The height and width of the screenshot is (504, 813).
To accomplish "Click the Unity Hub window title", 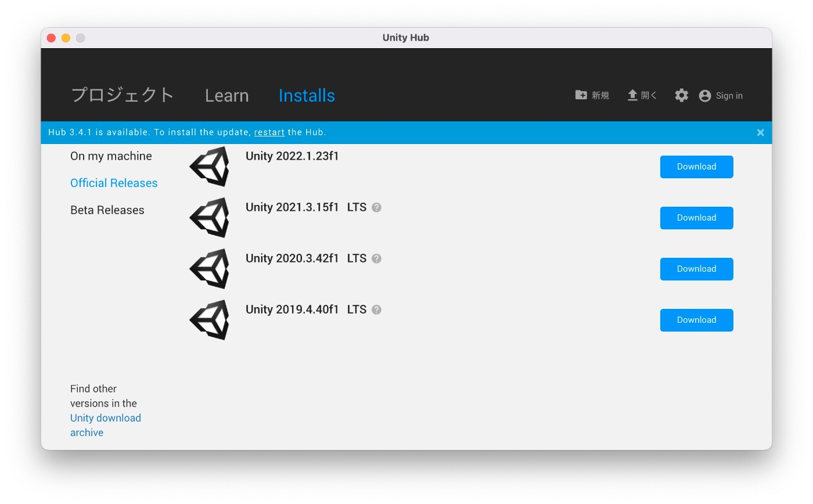I will 406,38.
